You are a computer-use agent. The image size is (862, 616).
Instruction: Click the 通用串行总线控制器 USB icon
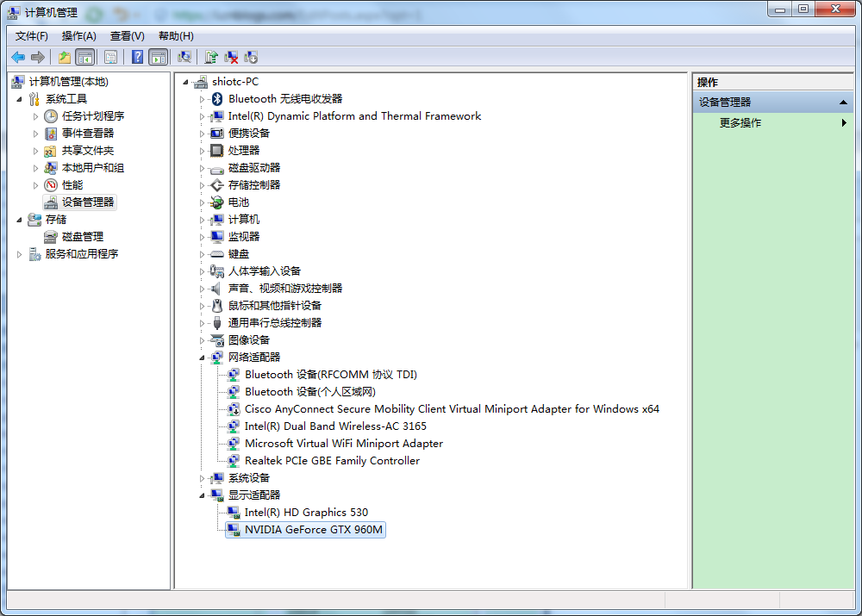pos(217,323)
